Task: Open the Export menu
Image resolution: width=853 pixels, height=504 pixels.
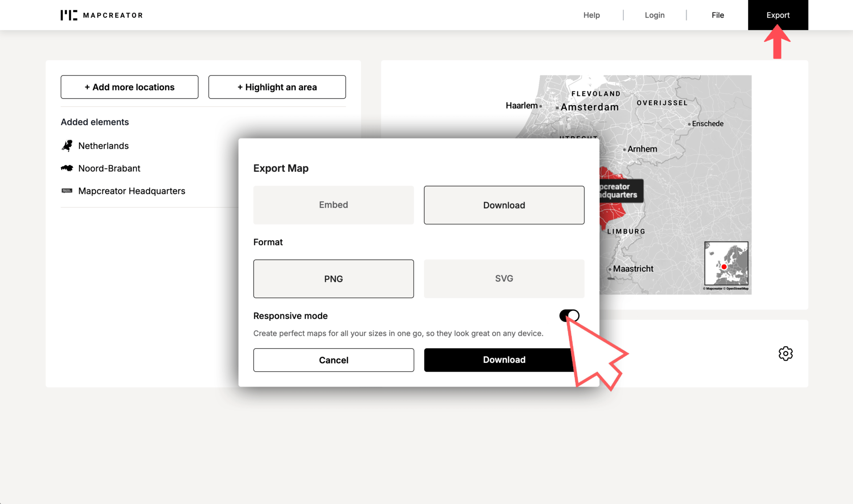Action: [777, 15]
